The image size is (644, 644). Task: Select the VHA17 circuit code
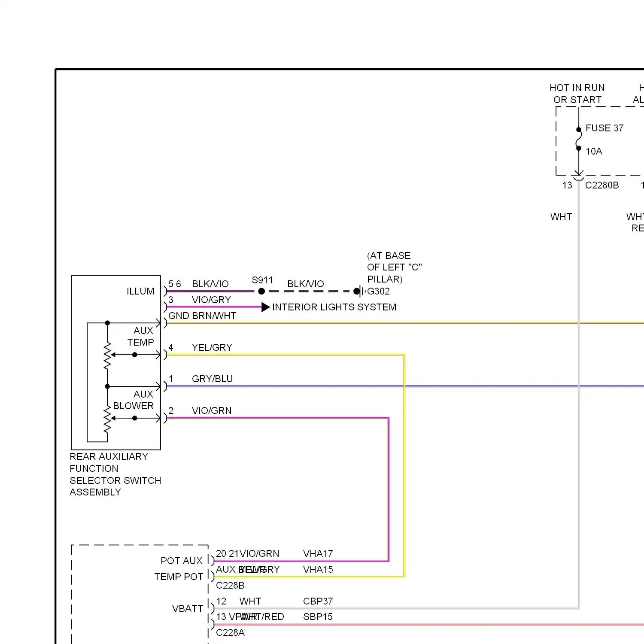[x=318, y=553]
